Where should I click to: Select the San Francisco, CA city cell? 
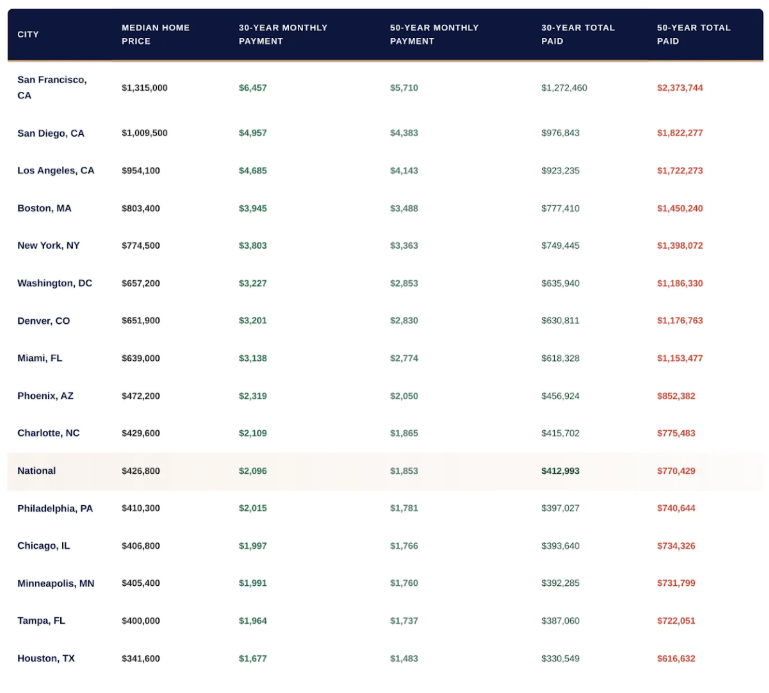pyautogui.click(x=52, y=87)
